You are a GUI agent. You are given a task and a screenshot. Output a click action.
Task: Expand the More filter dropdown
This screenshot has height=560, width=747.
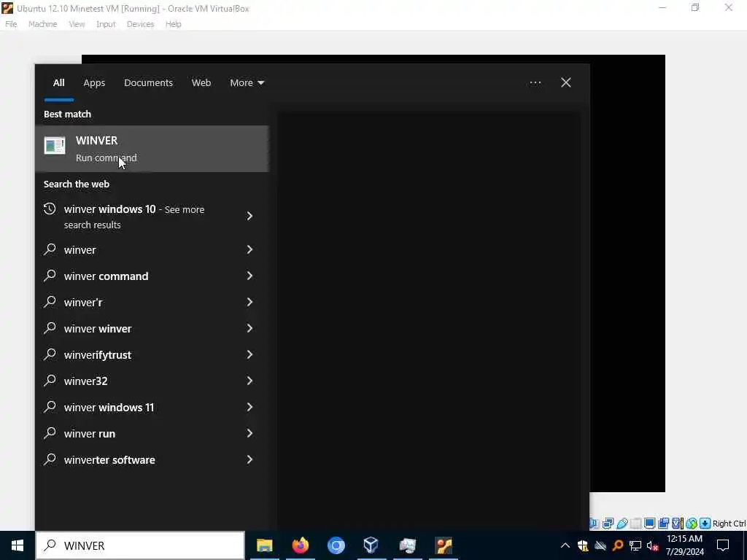(247, 83)
